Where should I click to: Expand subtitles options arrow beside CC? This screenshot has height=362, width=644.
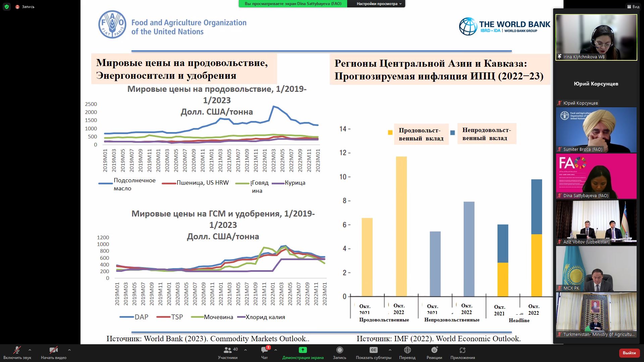click(390, 350)
